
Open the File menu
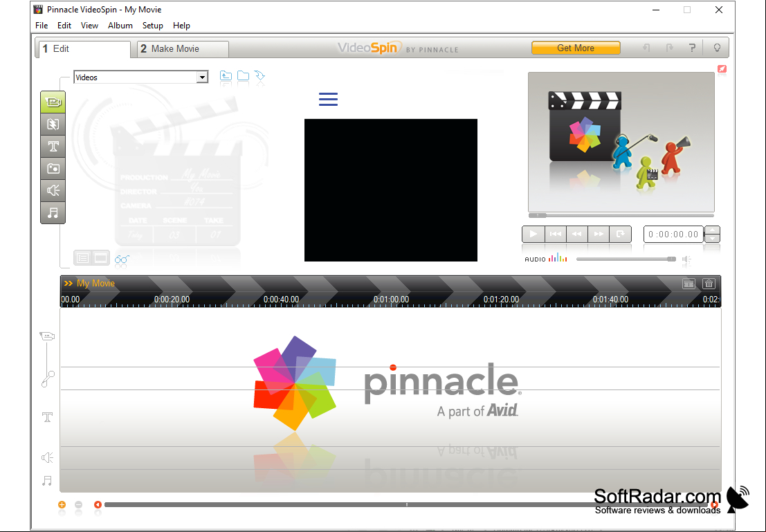click(x=42, y=26)
